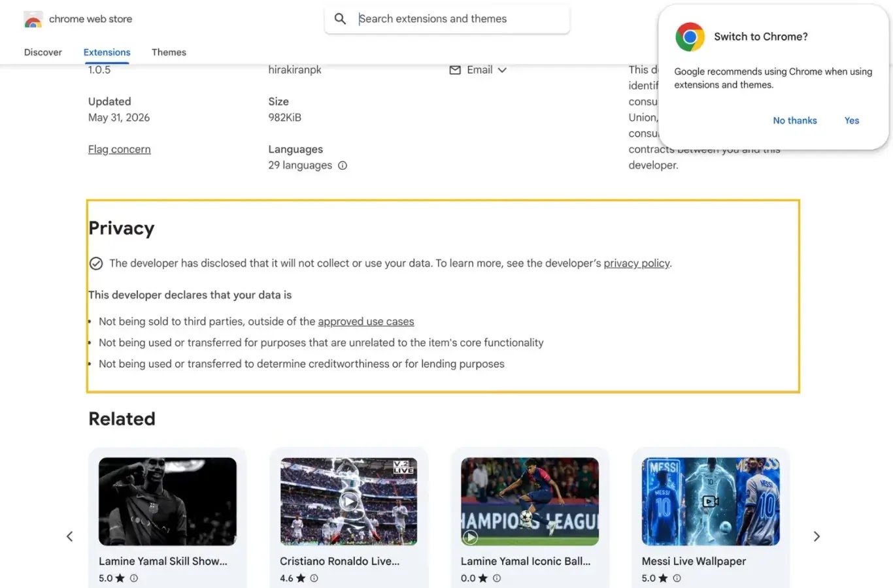Click No thanks in the Chrome popup
The width and height of the screenshot is (893, 588).
(x=795, y=120)
